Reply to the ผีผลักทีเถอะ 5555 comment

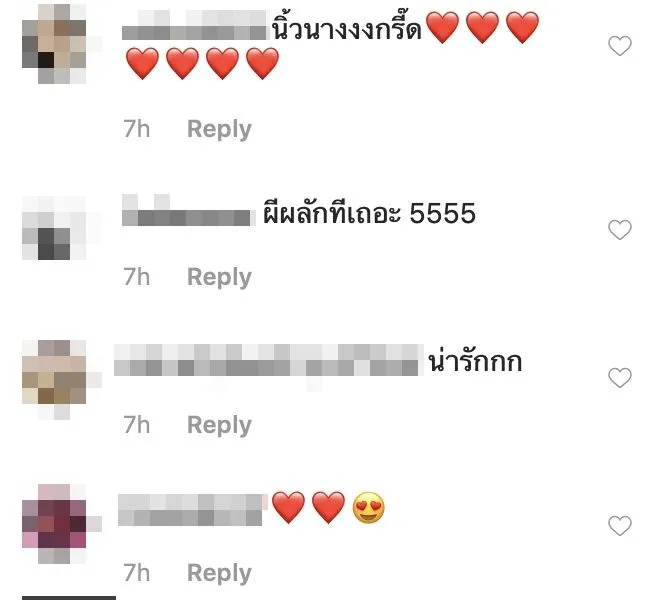coord(219,277)
